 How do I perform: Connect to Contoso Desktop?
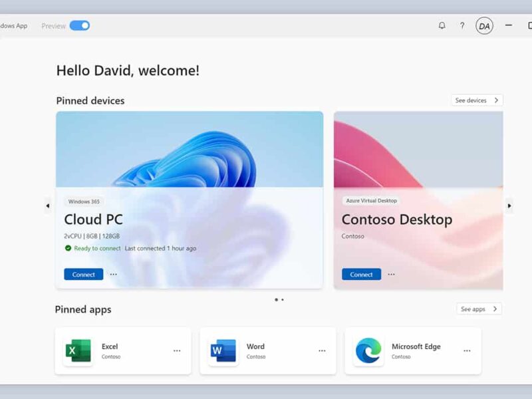360,274
